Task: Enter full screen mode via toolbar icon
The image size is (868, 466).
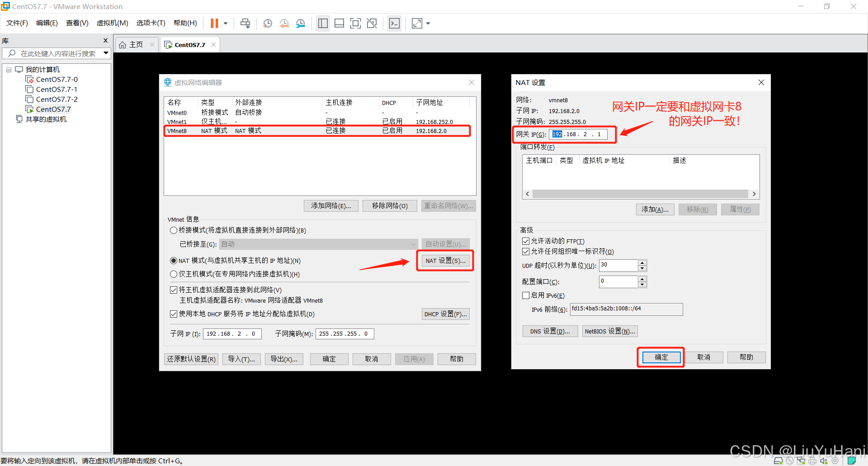Action: tap(356, 24)
